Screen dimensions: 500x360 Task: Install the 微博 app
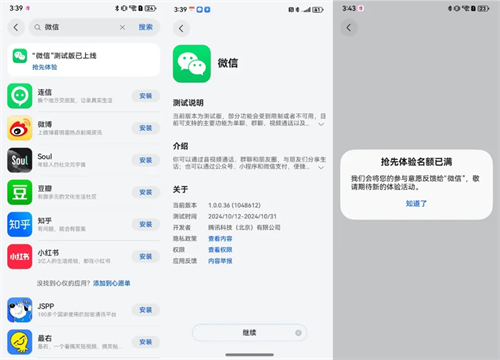[146, 128]
